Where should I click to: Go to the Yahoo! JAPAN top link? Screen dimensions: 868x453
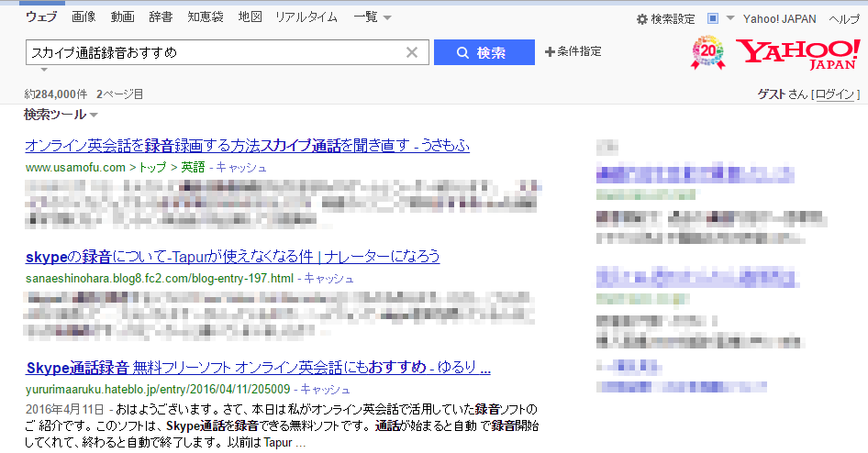click(x=779, y=19)
